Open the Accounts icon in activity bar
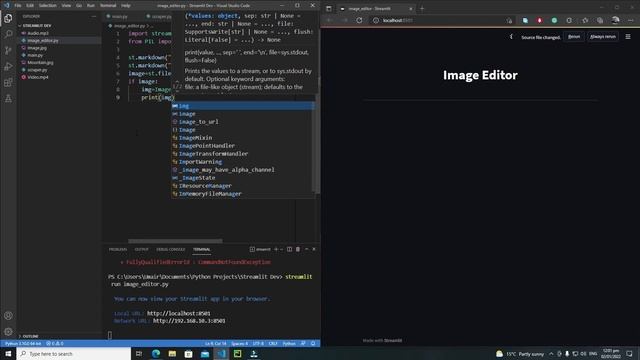This screenshot has height=360, width=640. coord(8,316)
